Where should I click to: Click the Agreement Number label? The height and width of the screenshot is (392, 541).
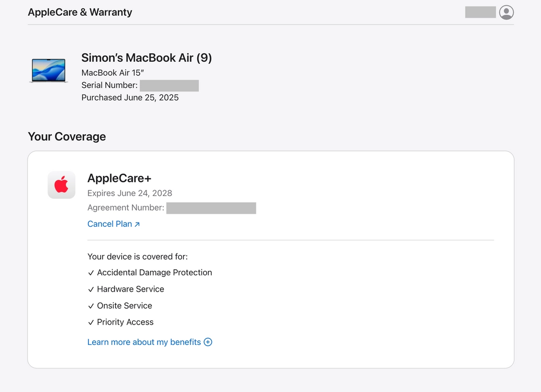click(126, 207)
